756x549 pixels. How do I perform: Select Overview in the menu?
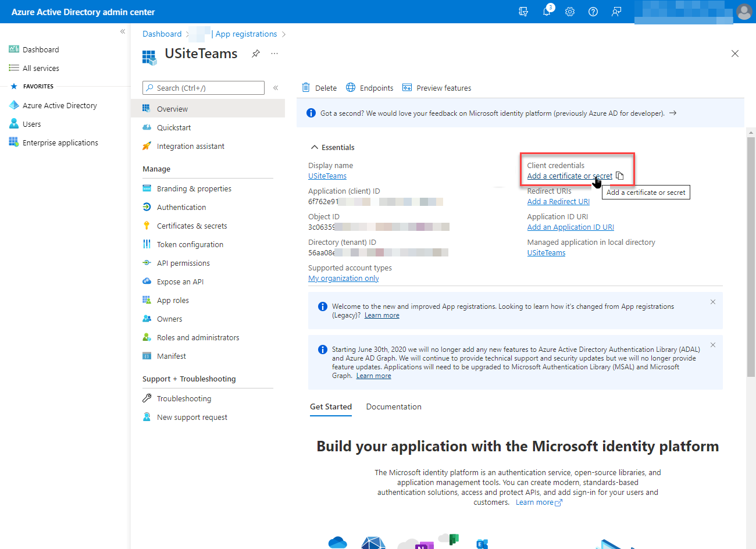208,109
